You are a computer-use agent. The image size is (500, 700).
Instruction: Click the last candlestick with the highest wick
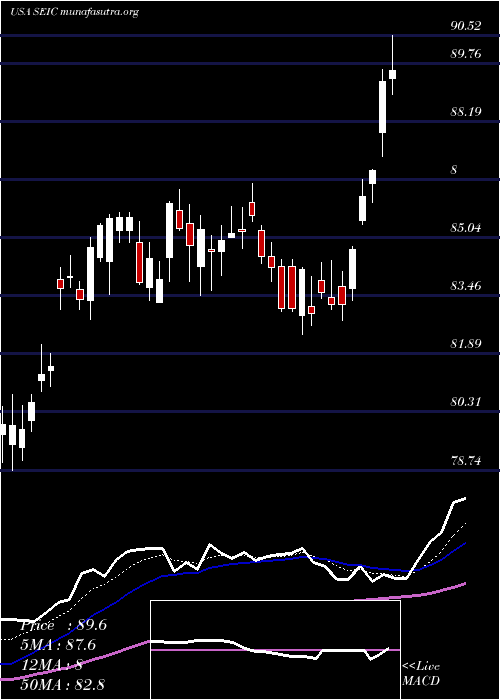[392, 65]
